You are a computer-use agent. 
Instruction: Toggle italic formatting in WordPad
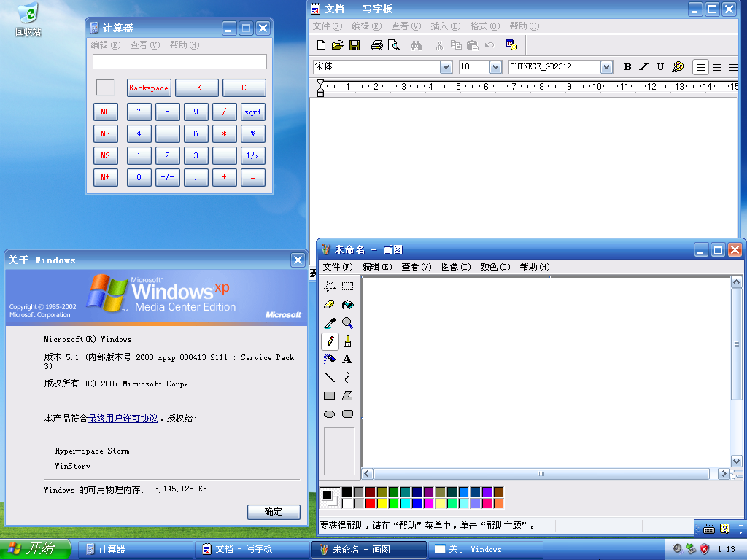point(643,67)
